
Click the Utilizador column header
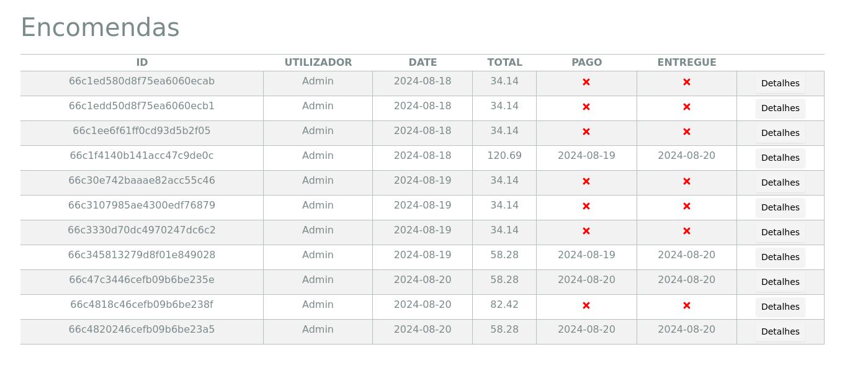point(318,63)
